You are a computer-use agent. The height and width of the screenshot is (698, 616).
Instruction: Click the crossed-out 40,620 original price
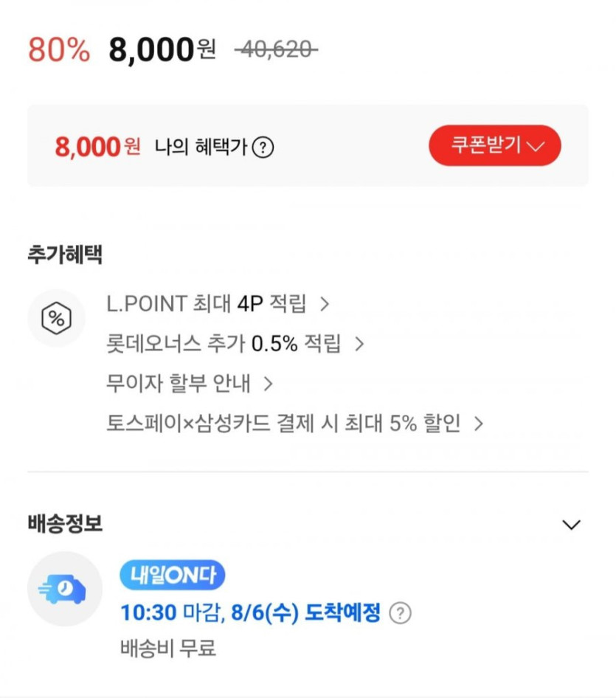click(276, 50)
